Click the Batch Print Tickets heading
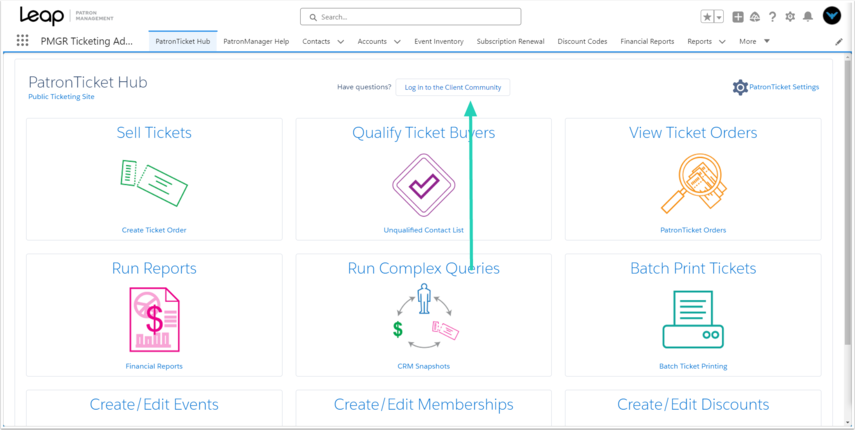This screenshot has width=855, height=430. pyautogui.click(x=693, y=268)
